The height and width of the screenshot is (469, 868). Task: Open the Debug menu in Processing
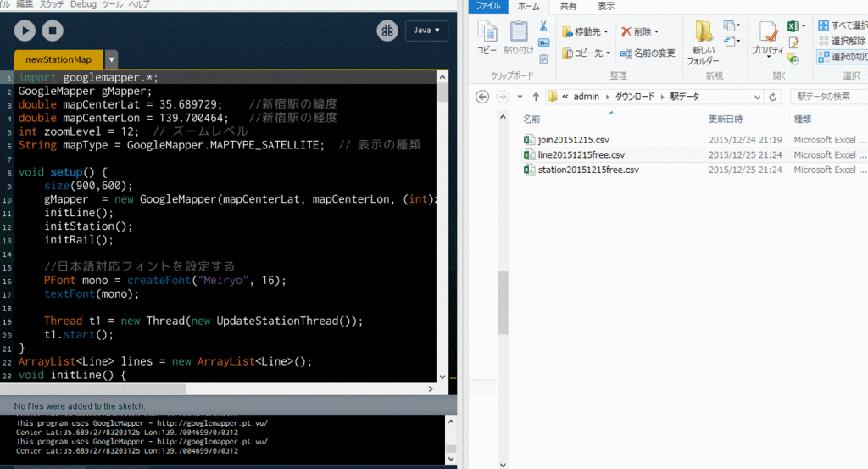coord(83,4)
